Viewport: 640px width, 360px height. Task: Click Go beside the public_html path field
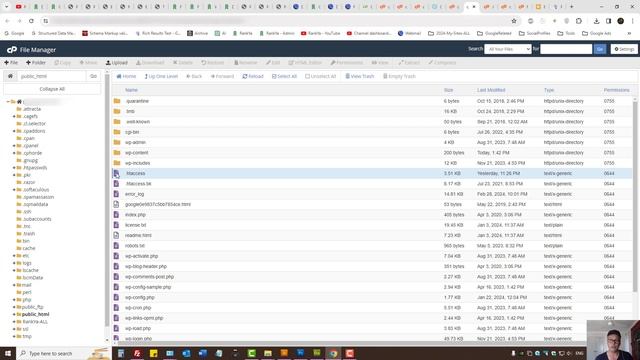(x=93, y=76)
